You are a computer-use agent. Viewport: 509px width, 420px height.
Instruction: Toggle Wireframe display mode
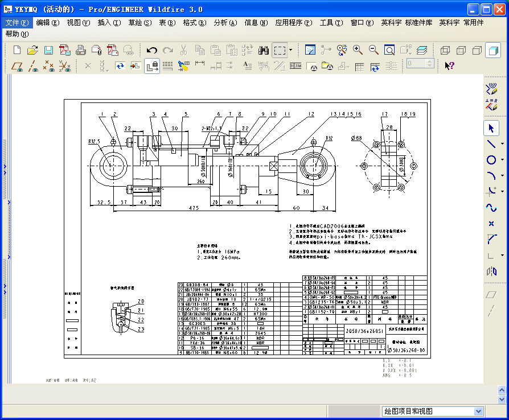446,50
